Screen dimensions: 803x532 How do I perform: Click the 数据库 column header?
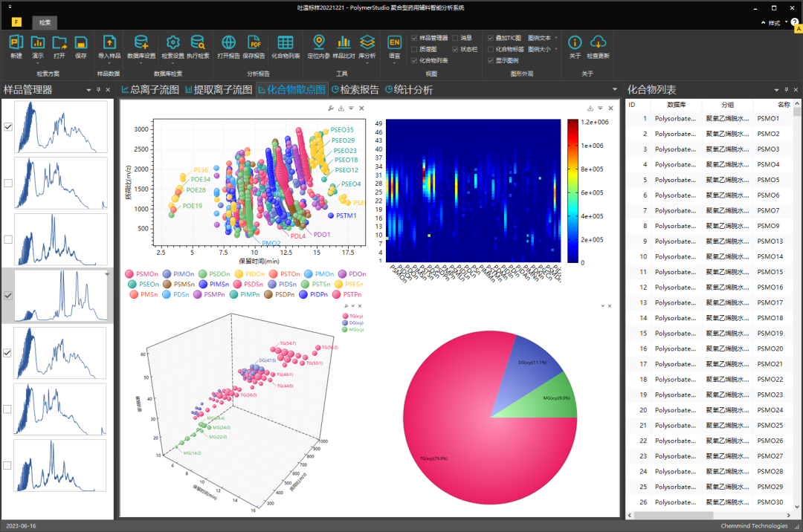click(x=677, y=104)
